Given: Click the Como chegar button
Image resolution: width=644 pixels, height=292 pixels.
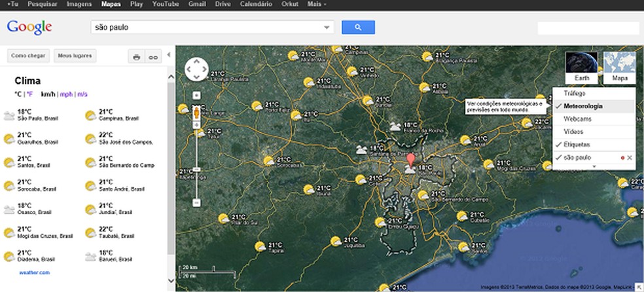Looking at the screenshot, I should pyautogui.click(x=28, y=56).
